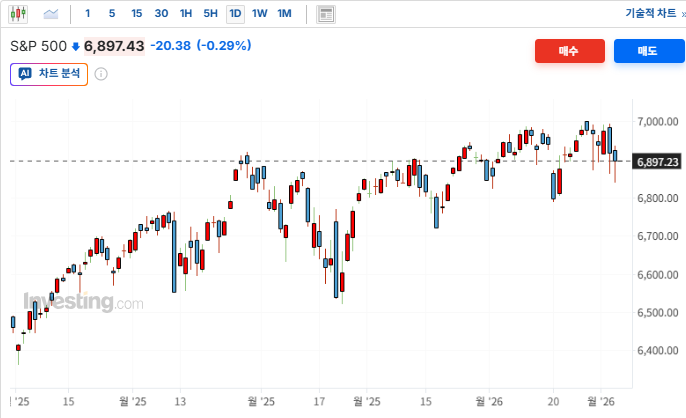
Task: Click the -20.38 change value
Action: point(170,46)
